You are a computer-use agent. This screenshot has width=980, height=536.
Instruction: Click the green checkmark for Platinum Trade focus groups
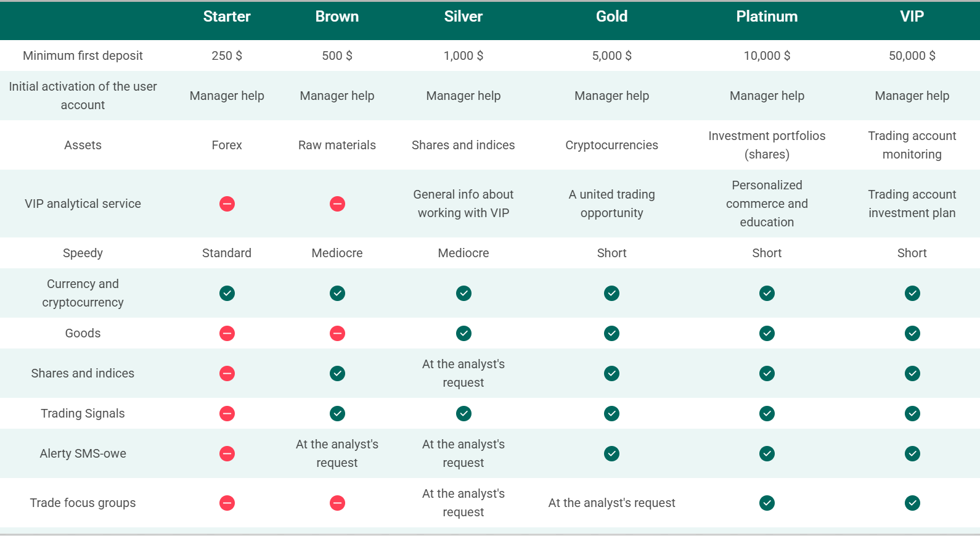767,503
